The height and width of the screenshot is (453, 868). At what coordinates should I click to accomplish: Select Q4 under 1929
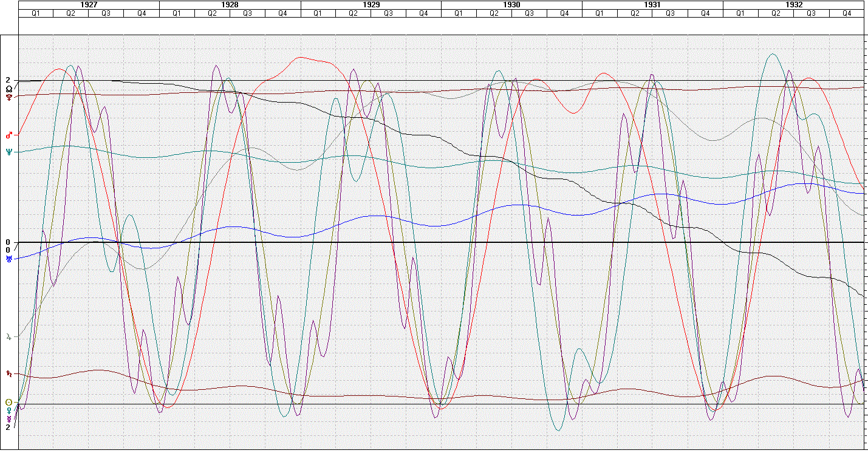[x=423, y=13]
